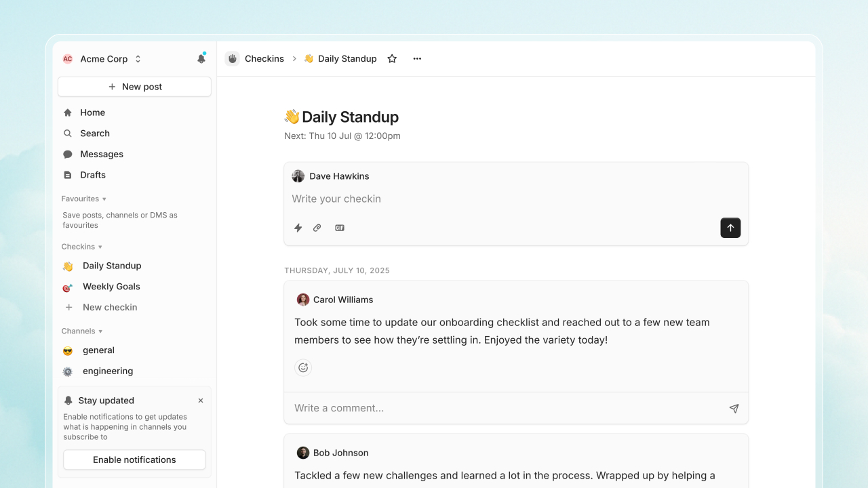Screen dimensions: 868x488
Task: Dismiss the Stay updated banner
Action: coord(201,401)
